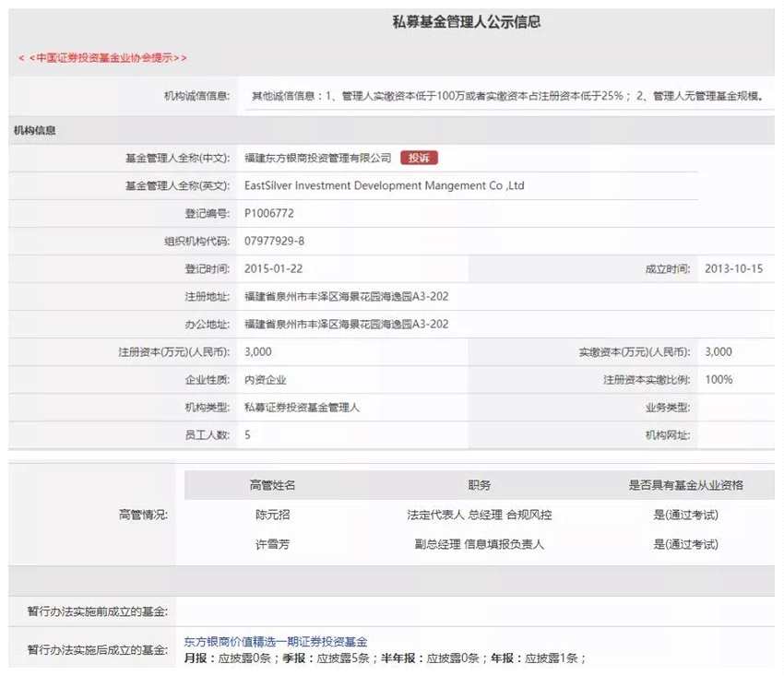Click the 是否具有基金从业资格 column header
Image resolution: width=784 pixels, height=676 pixels.
pos(686,485)
